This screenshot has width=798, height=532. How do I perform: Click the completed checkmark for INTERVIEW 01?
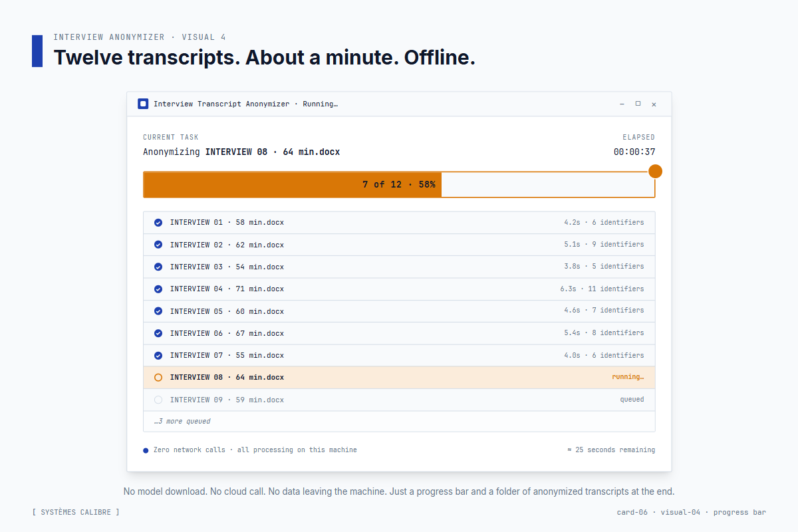click(x=158, y=222)
